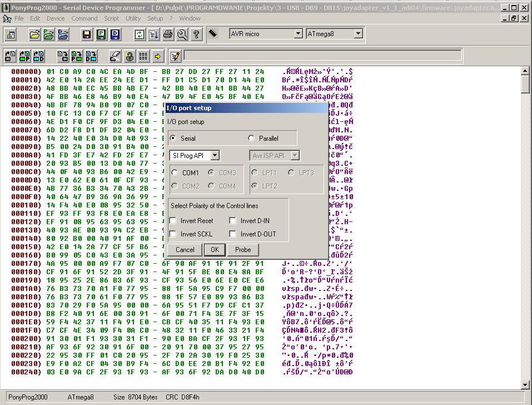Click status bar text Size 8704 Bytes
Viewport: 532px width, 405px height.
[136, 397]
